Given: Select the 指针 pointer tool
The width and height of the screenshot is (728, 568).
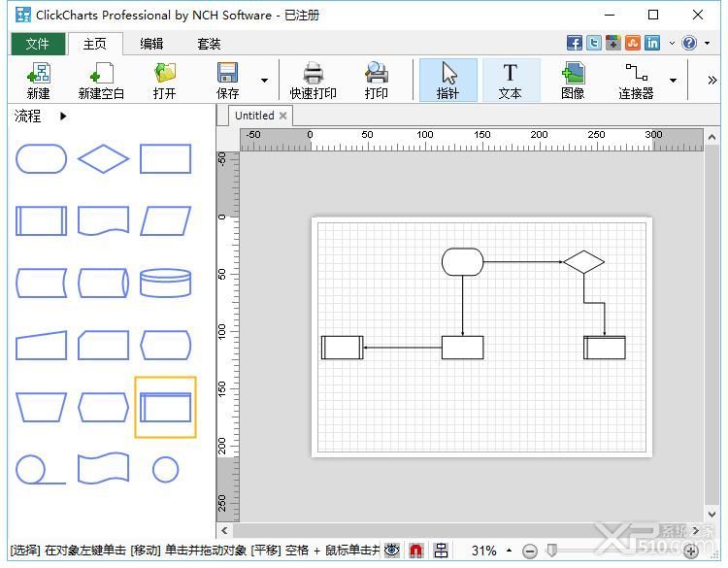Looking at the screenshot, I should (448, 80).
